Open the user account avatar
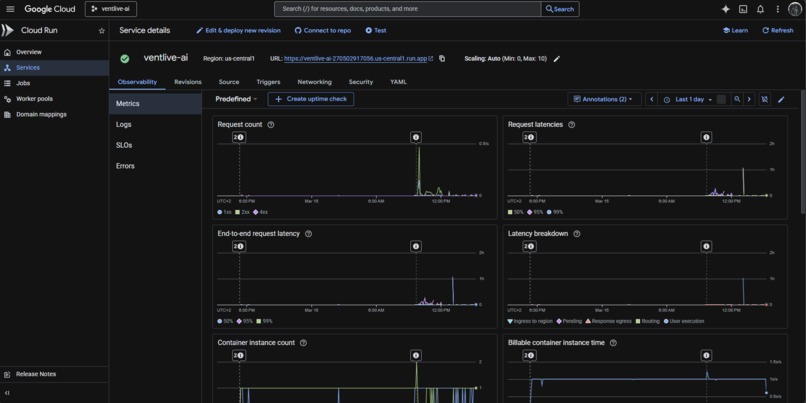 pyautogui.click(x=795, y=9)
